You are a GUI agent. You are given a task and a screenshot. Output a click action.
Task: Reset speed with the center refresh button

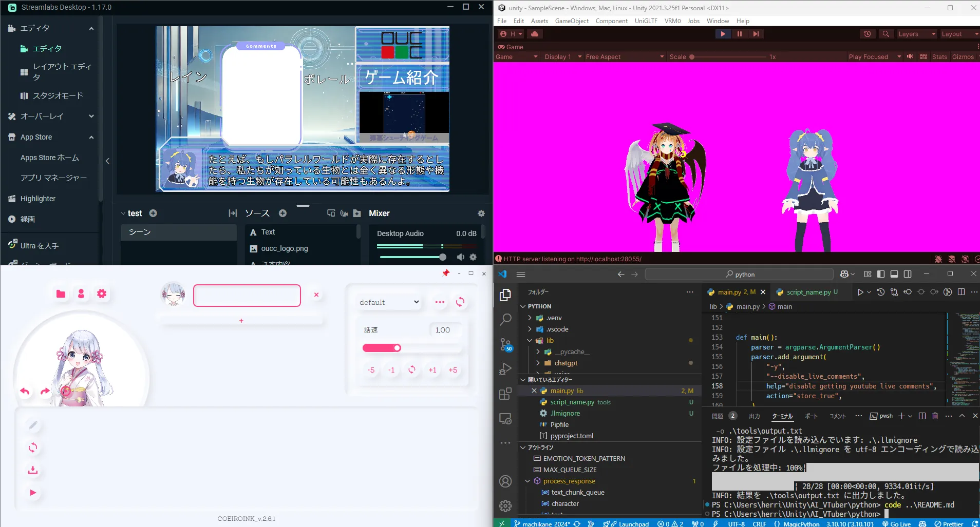click(412, 369)
